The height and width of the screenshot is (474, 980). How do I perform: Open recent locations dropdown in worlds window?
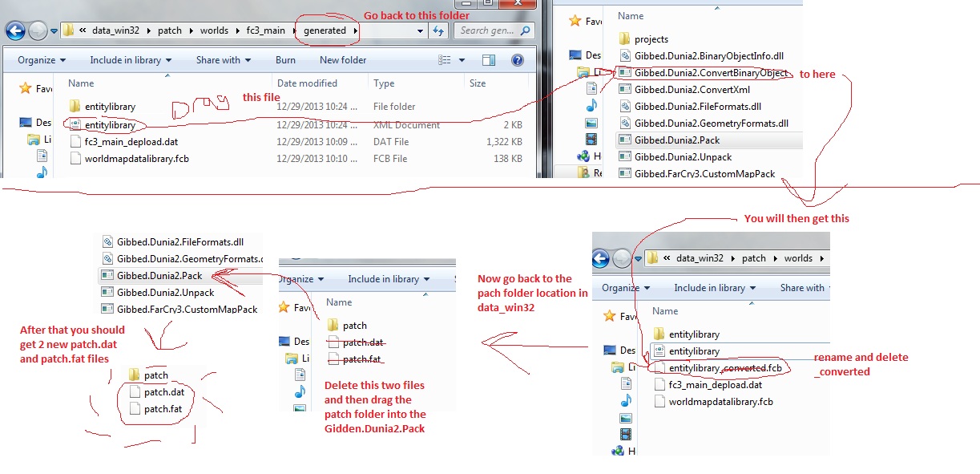[639, 258]
